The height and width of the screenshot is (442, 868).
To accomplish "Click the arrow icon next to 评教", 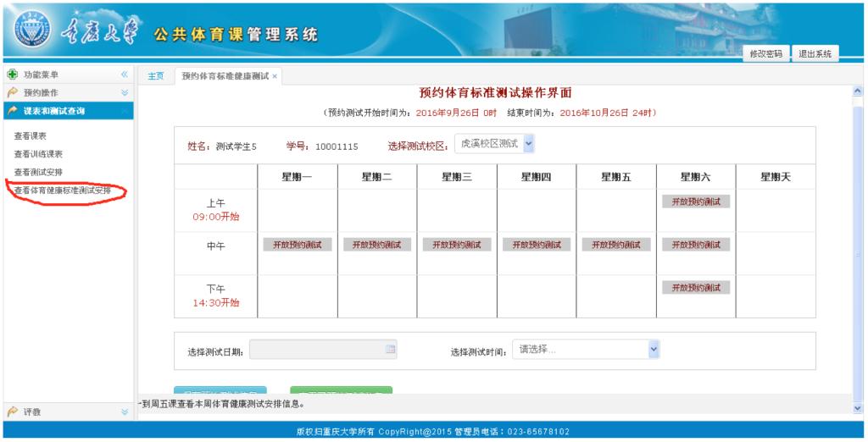I will tap(12, 412).
